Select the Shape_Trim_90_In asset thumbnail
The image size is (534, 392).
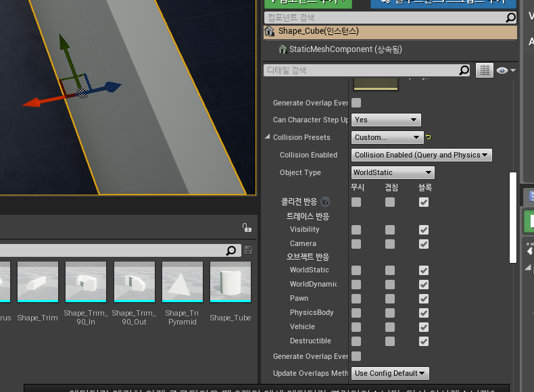pos(86,282)
